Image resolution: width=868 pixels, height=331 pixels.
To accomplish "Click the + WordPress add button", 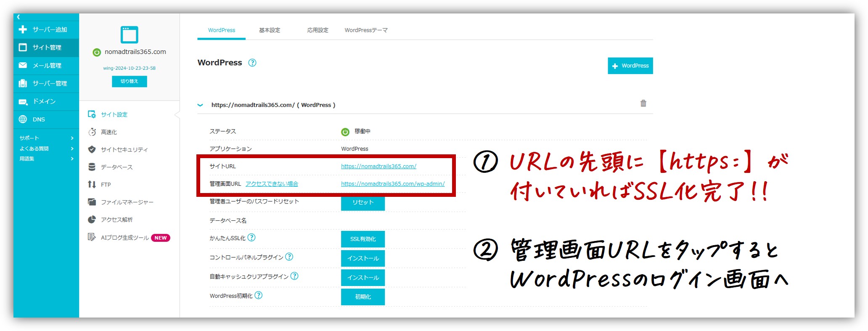I will pos(630,66).
